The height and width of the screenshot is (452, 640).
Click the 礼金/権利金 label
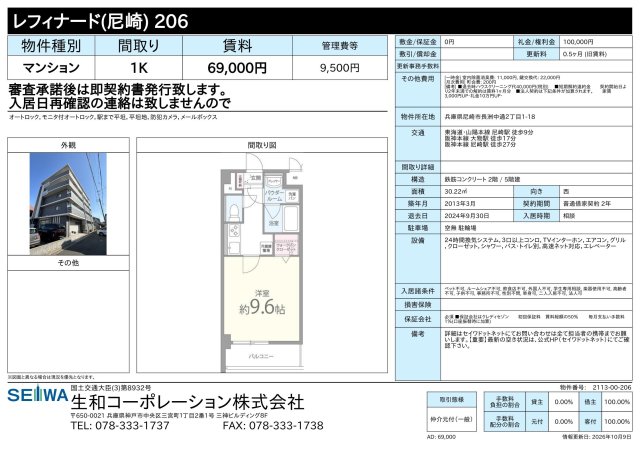pyautogui.click(x=536, y=42)
